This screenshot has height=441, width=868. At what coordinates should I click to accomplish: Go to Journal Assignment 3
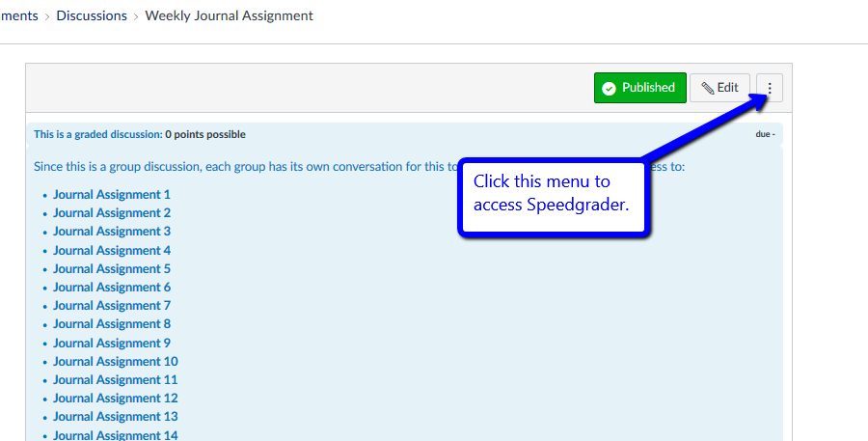112,232
